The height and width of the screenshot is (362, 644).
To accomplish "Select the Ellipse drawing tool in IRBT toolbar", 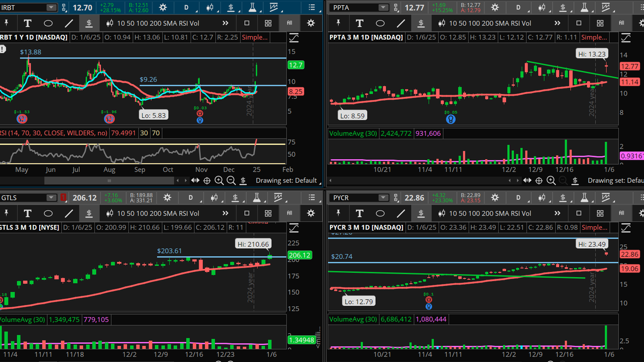I will coord(48,23).
